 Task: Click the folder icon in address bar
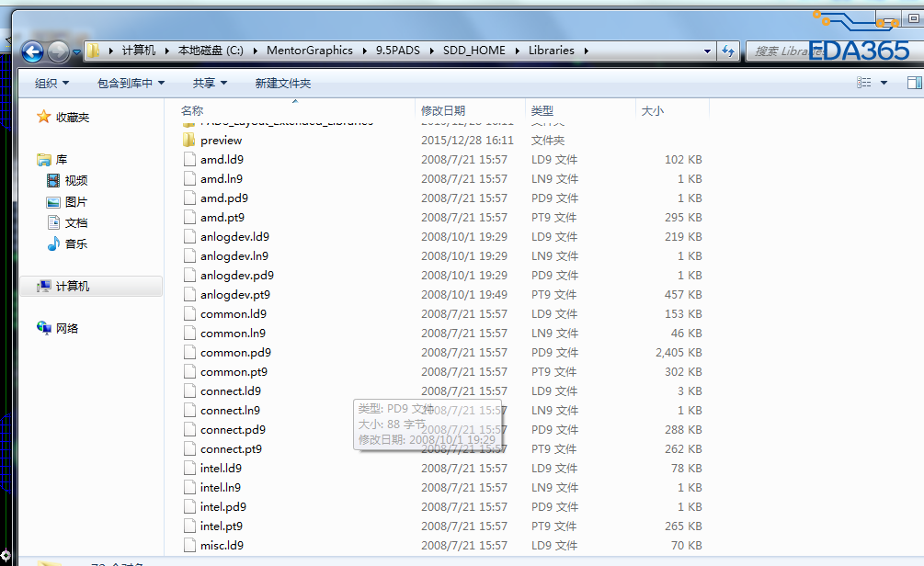click(x=93, y=51)
